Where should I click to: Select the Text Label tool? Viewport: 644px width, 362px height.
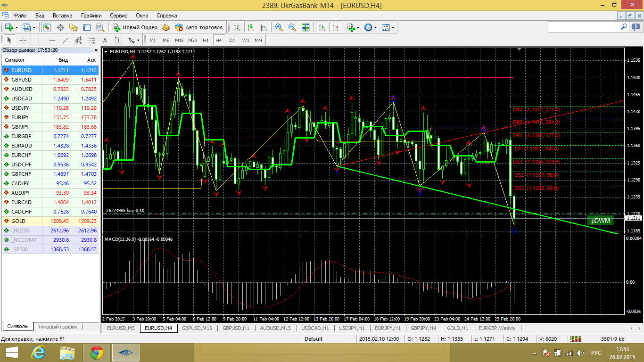pyautogui.click(x=118, y=40)
